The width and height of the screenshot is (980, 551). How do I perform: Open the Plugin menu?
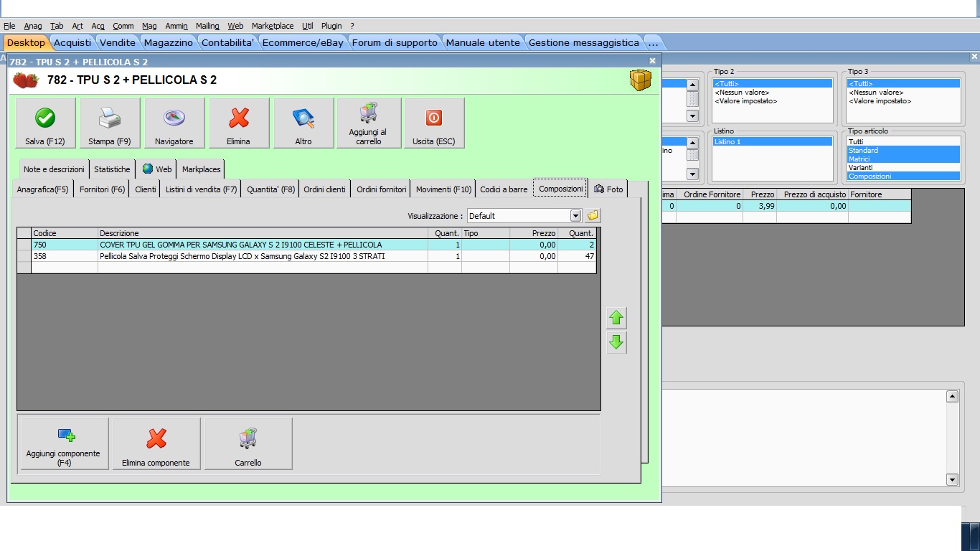331,26
